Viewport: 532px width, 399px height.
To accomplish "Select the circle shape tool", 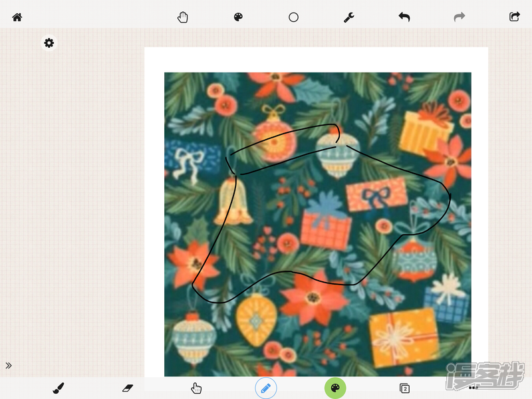I will tap(293, 17).
